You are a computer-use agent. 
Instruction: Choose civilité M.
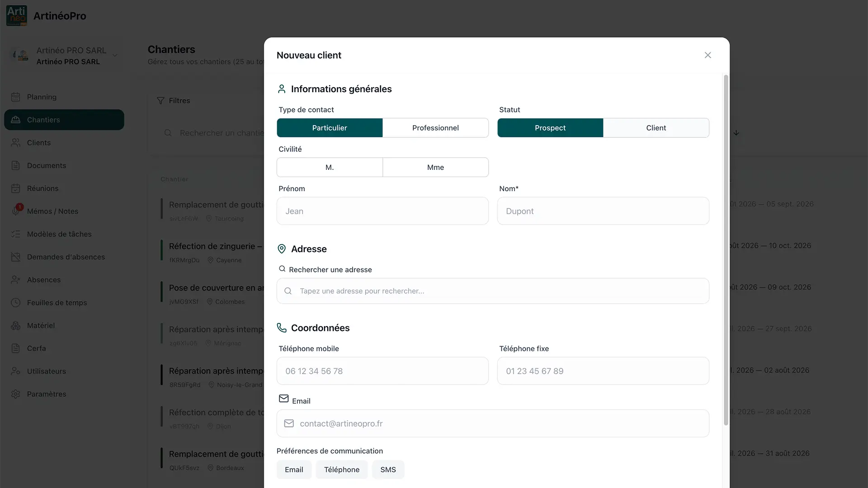[x=330, y=167]
